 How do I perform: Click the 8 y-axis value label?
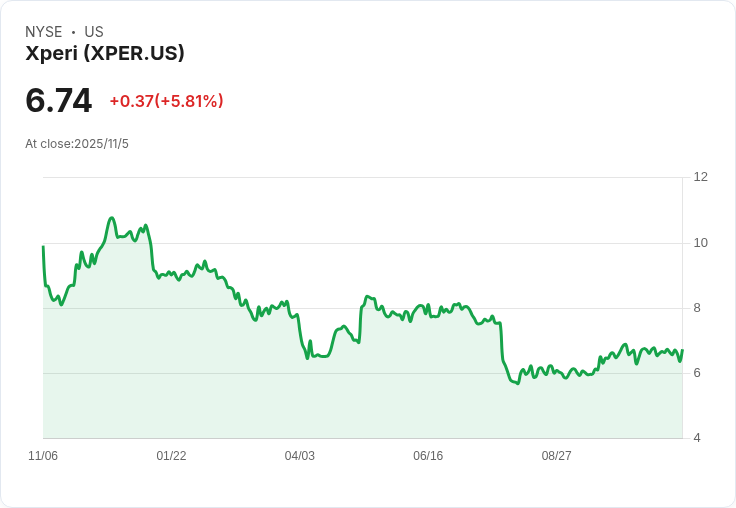tap(697, 308)
